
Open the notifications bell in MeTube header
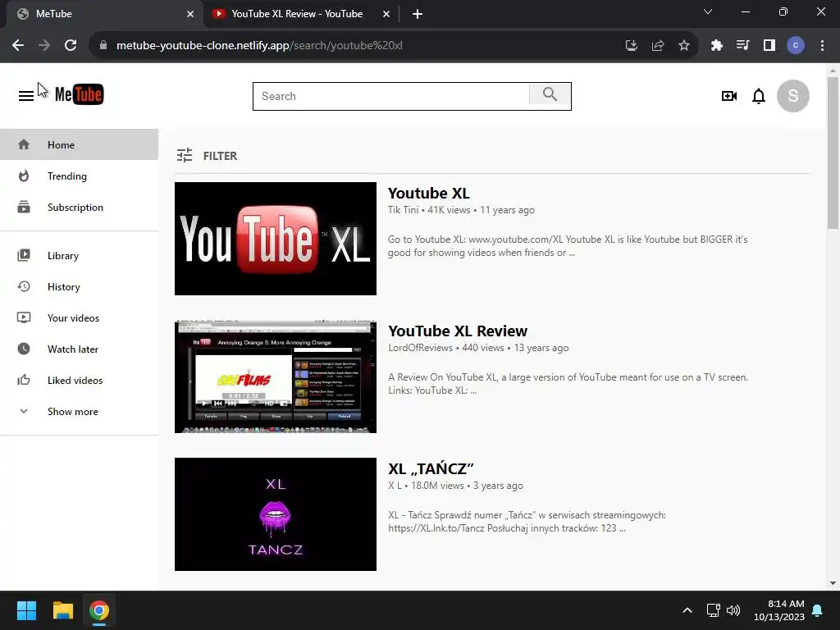click(759, 97)
